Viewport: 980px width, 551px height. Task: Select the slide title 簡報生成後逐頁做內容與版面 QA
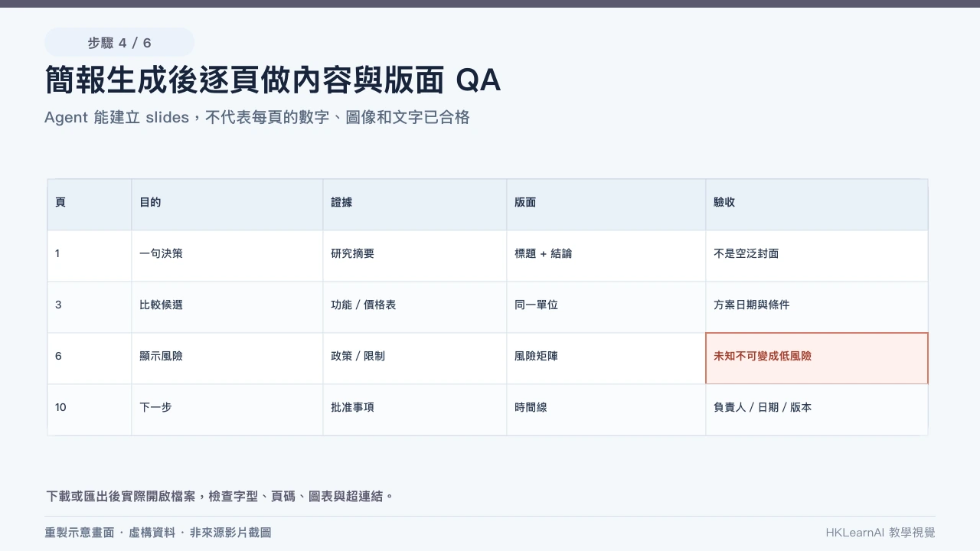coord(273,80)
